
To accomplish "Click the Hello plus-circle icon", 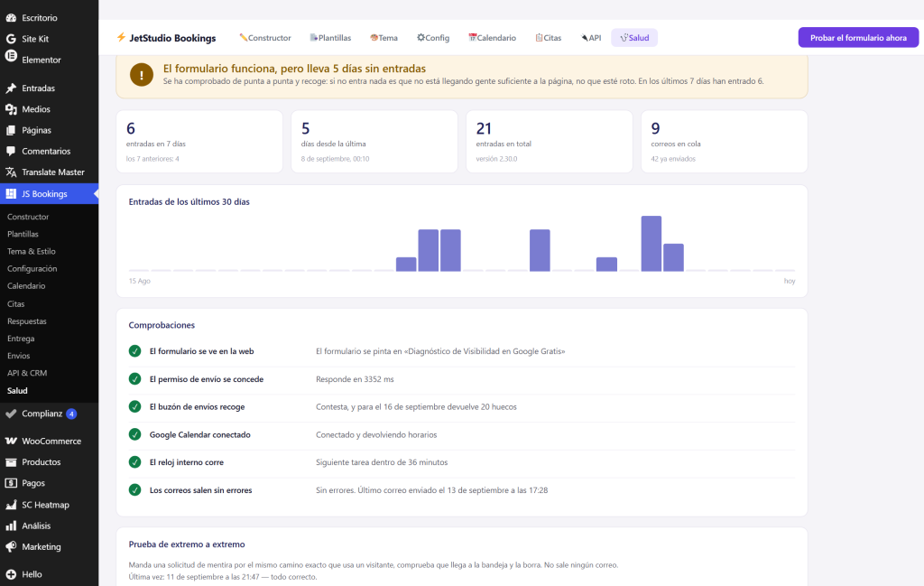I will pos(11,574).
